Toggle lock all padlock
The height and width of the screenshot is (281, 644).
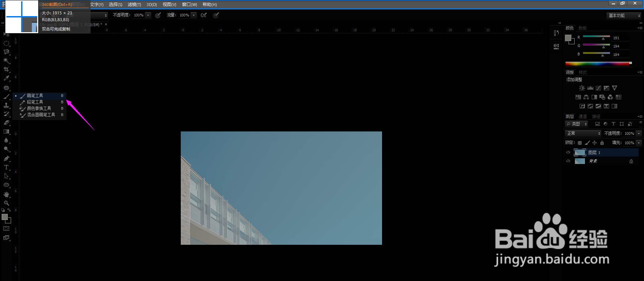(x=602, y=143)
